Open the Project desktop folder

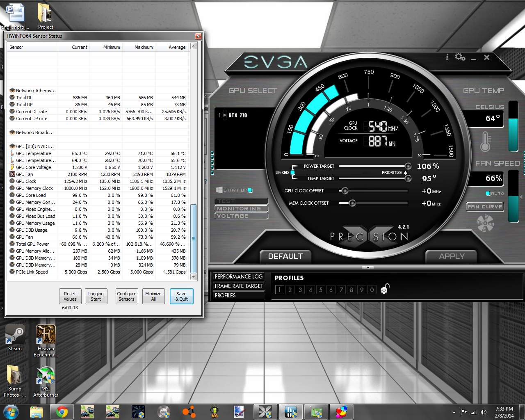(46, 16)
